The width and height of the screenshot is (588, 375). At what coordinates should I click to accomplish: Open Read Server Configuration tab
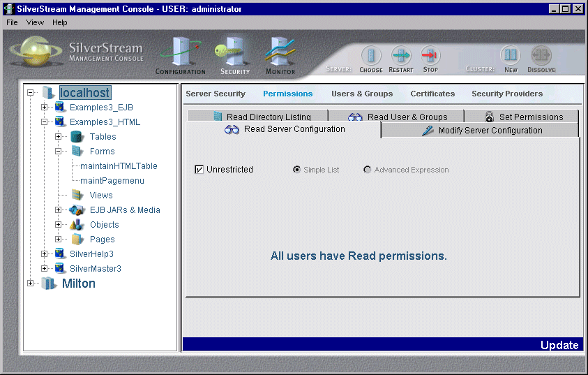pyautogui.click(x=283, y=129)
